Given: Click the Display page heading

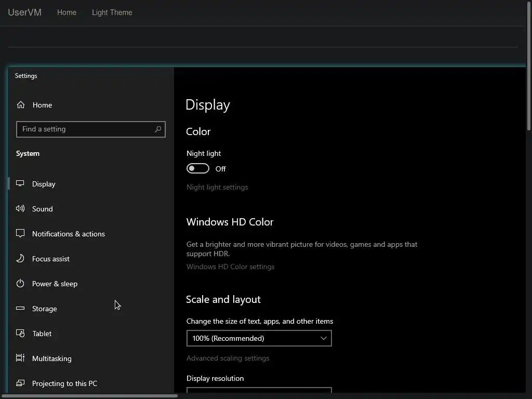Looking at the screenshot, I should (x=208, y=105).
